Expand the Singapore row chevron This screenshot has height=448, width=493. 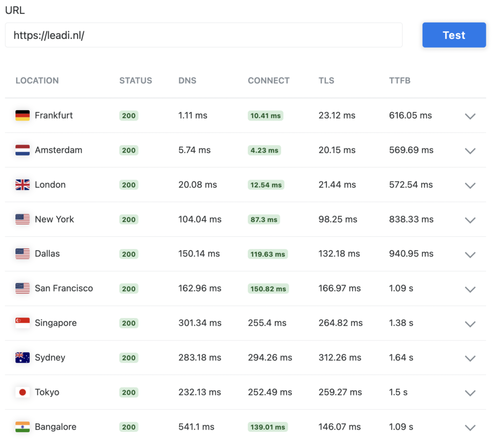click(x=470, y=324)
